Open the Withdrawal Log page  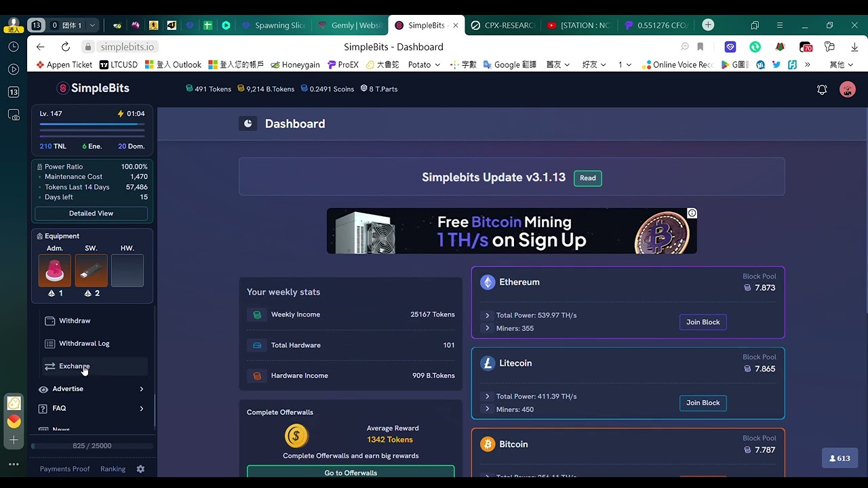(x=94, y=343)
